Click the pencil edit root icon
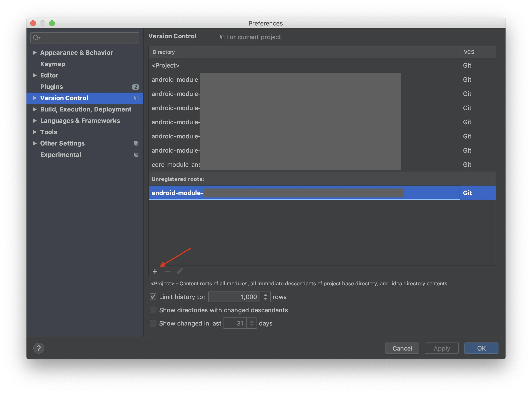 [180, 271]
